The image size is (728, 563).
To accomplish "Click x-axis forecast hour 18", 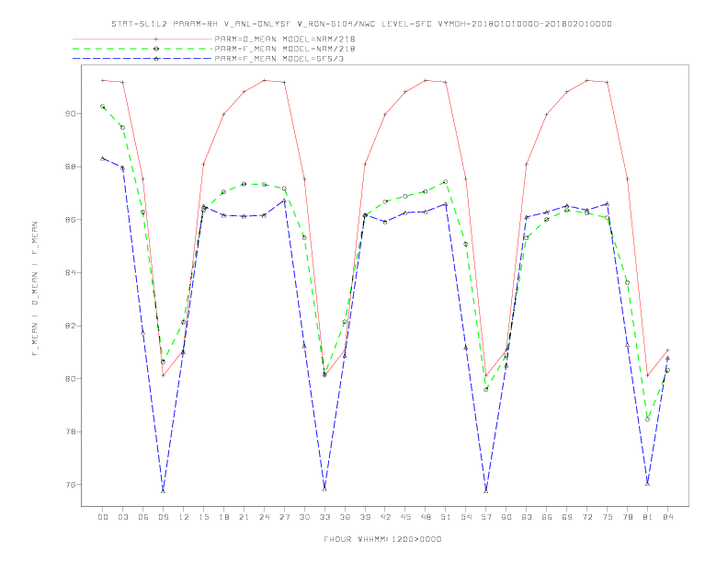I will tap(223, 517).
